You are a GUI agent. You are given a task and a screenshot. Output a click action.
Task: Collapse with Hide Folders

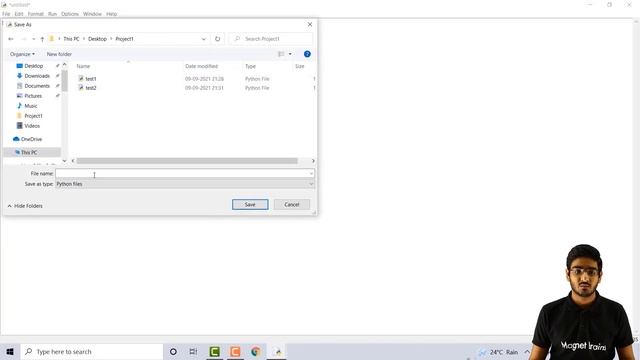(25, 206)
